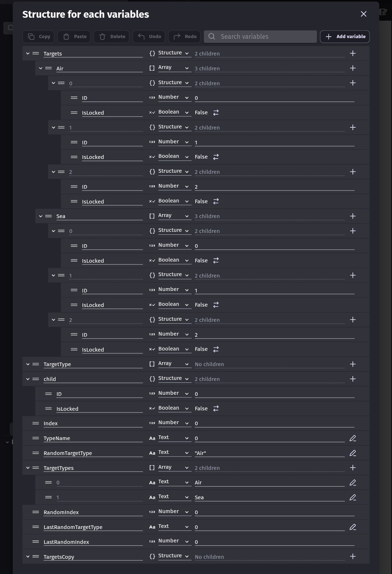The image size is (392, 574).
Task: Toggle IsLocked boolean of Sea item 2
Action: tap(216, 349)
